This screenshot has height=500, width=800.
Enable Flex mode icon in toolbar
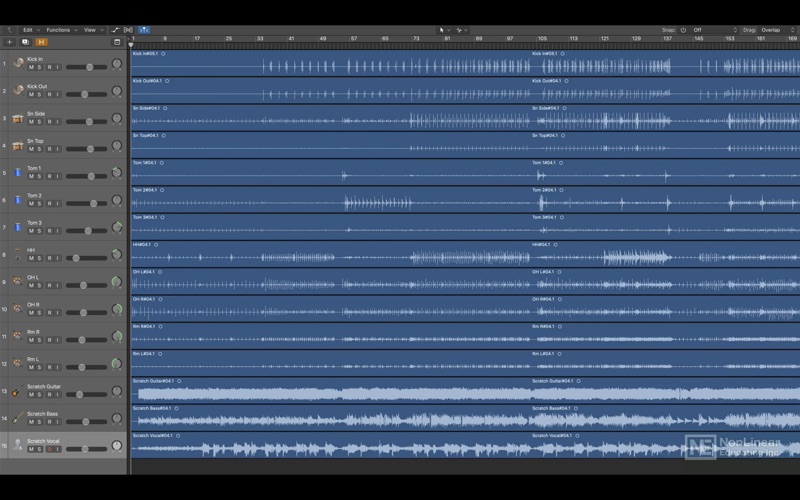[x=129, y=30]
